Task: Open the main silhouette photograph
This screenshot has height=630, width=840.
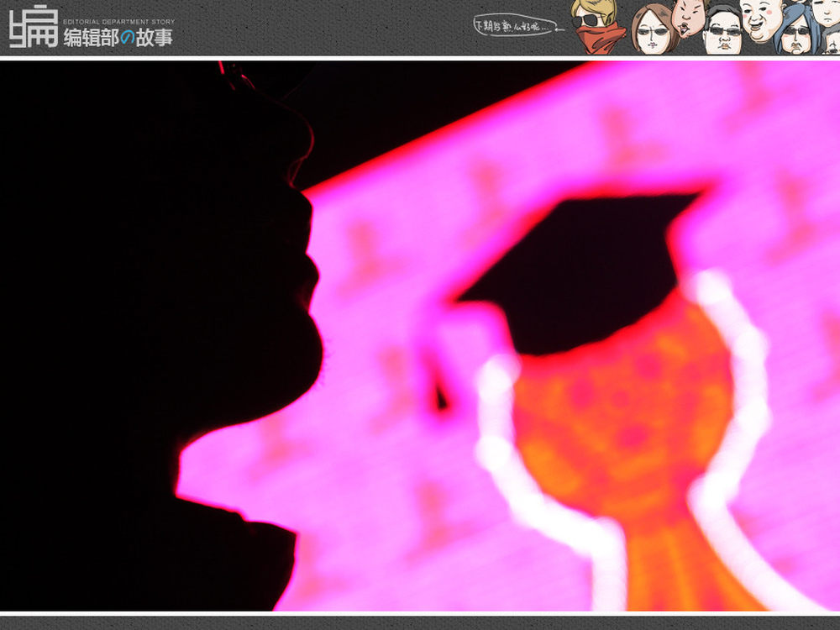Action: click(x=420, y=336)
